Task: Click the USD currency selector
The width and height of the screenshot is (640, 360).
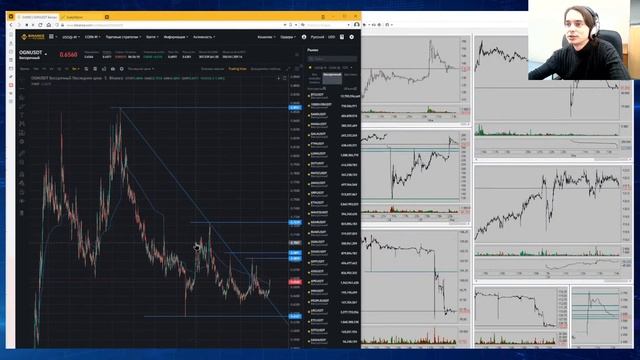Action: click(x=331, y=37)
